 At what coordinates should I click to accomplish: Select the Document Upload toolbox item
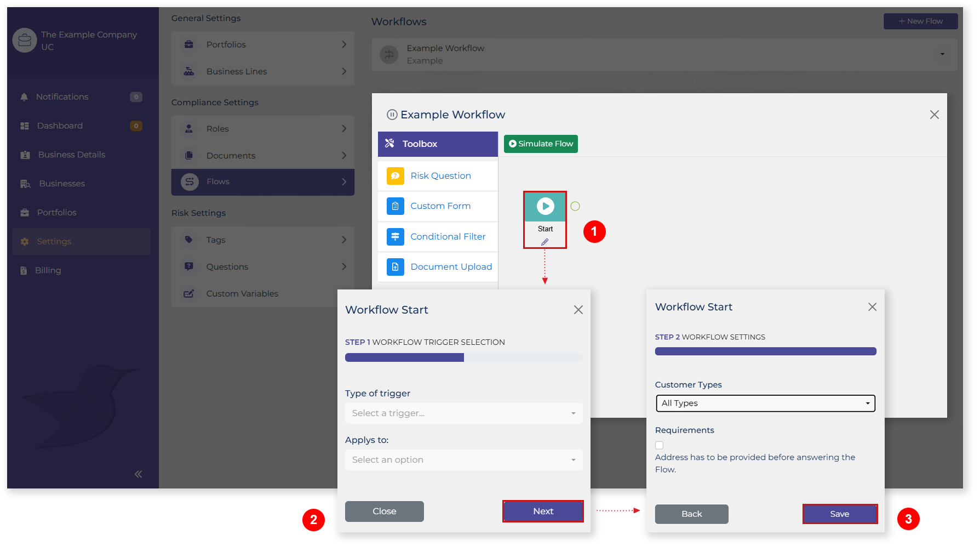point(451,266)
